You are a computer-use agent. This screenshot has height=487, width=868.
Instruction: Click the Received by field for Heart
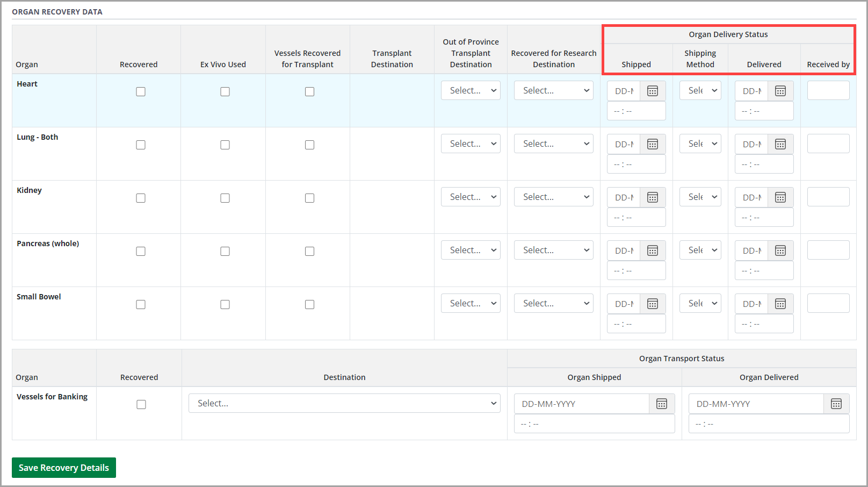[x=828, y=90]
